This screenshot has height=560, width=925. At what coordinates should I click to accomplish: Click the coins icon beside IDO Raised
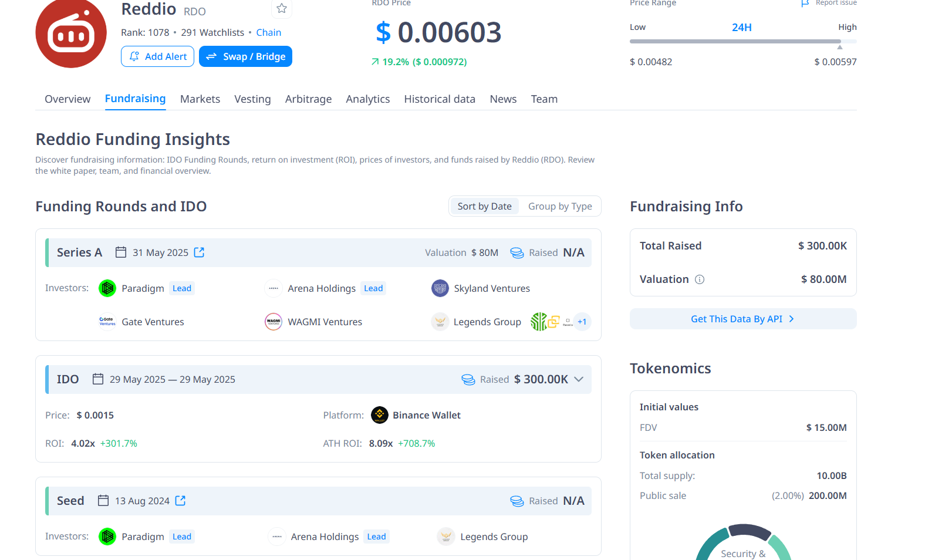468,380
